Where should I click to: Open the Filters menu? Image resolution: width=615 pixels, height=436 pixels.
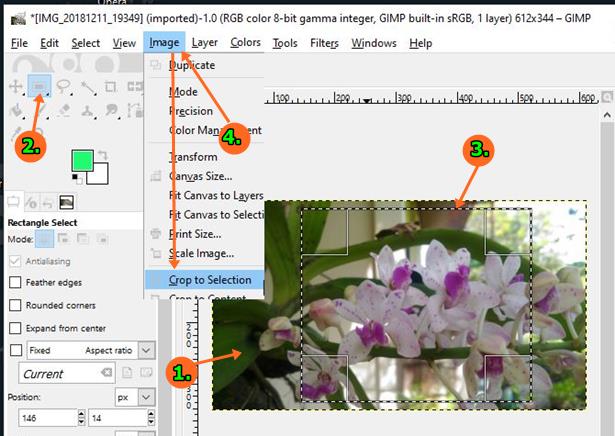(x=324, y=43)
